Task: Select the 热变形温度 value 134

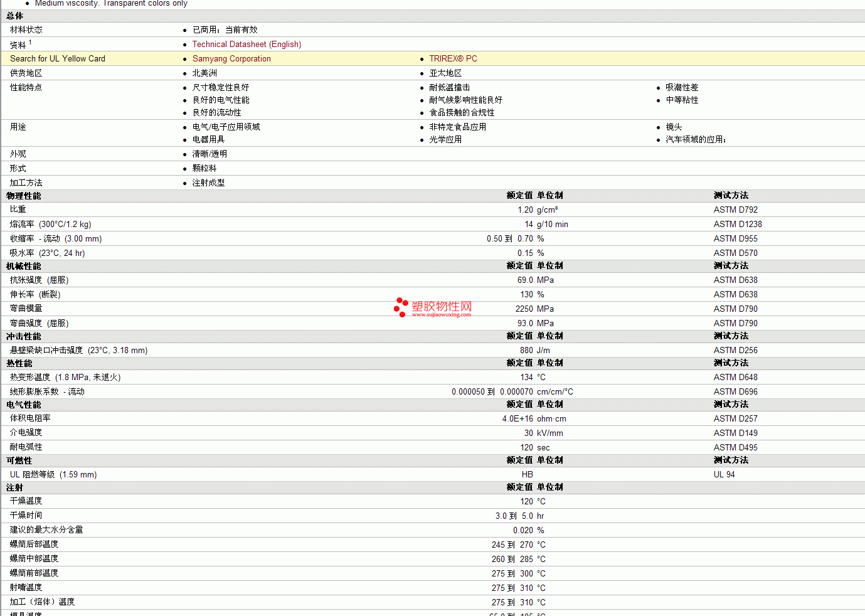Action: 527,378
